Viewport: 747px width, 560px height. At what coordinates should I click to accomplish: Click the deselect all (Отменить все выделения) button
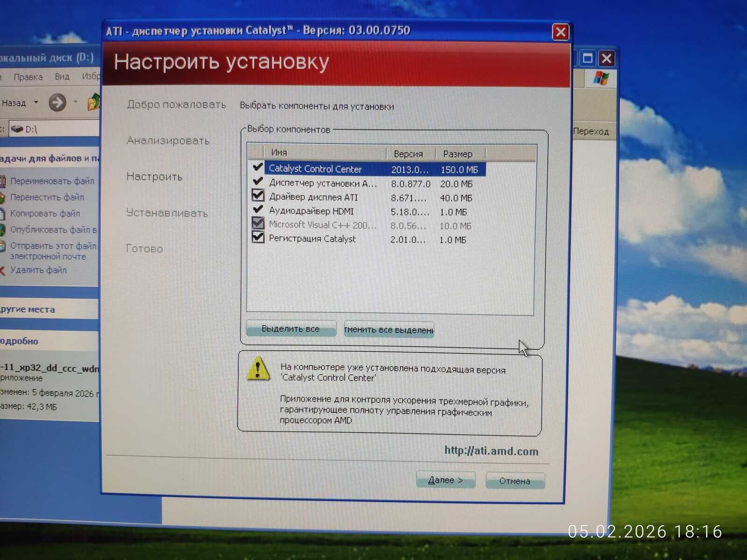click(x=389, y=329)
